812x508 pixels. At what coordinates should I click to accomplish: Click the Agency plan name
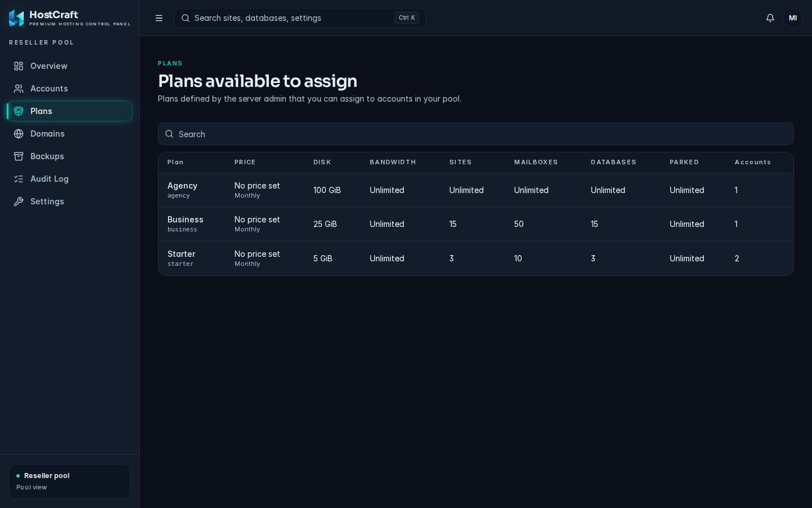pyautogui.click(x=182, y=186)
